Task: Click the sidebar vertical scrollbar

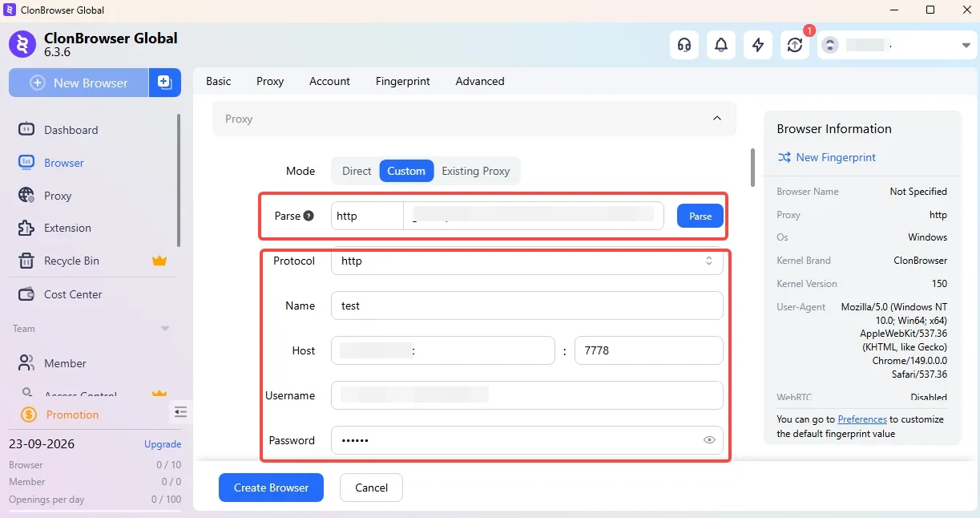Action: click(x=179, y=180)
